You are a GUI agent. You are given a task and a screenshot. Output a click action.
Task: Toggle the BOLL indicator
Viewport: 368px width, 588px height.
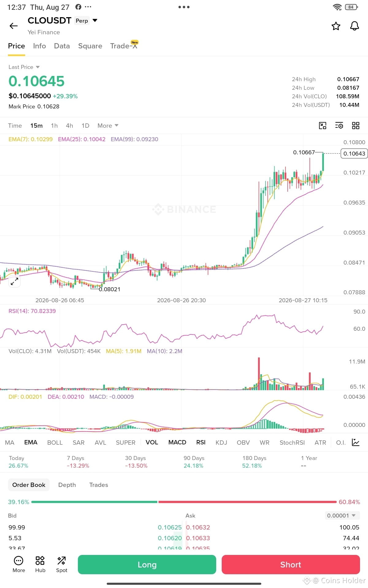click(55, 443)
